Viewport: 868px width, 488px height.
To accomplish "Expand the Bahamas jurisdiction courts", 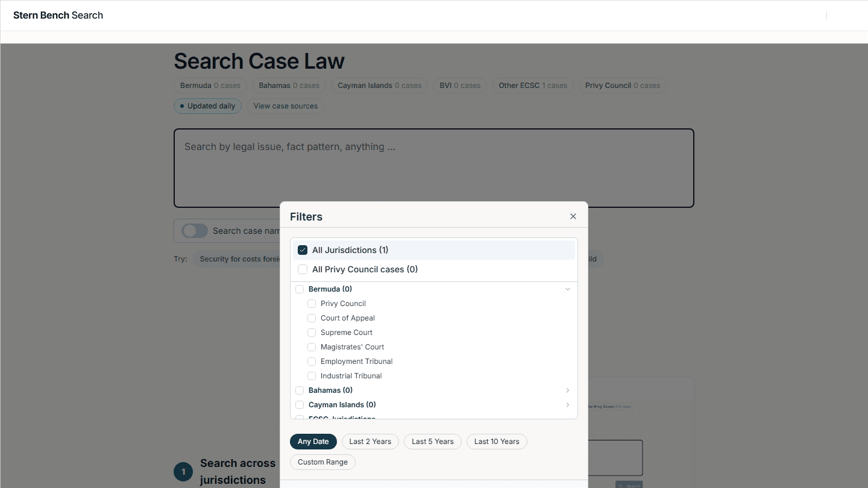I will (567, 390).
